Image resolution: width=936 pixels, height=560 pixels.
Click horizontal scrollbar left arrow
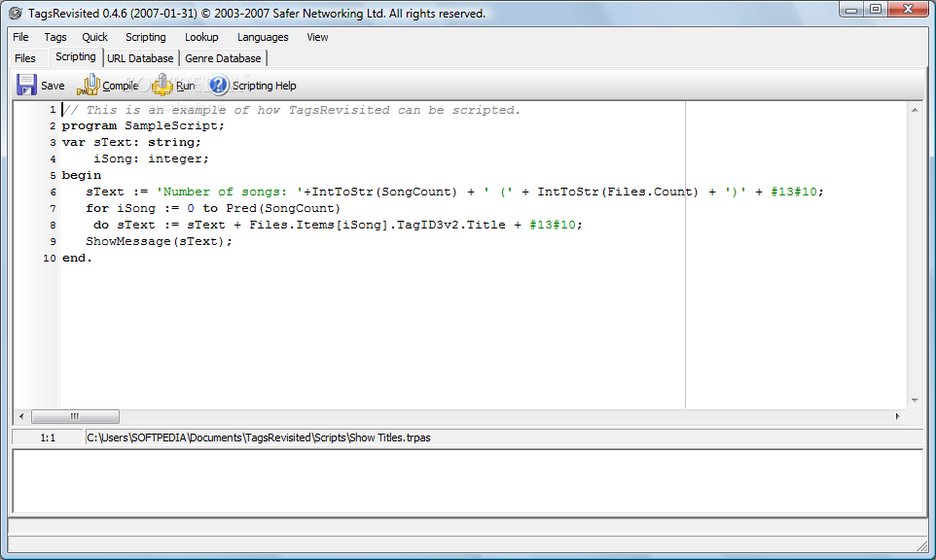21,416
